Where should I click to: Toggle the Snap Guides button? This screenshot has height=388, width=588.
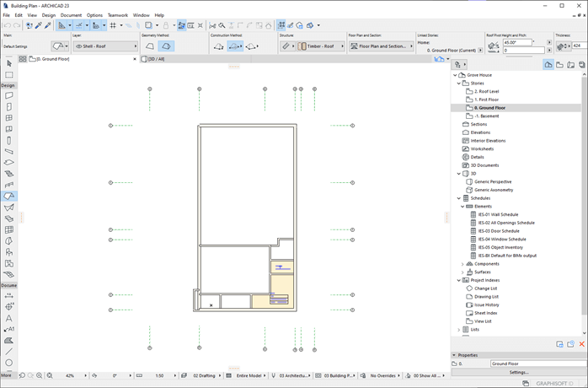[78, 25]
